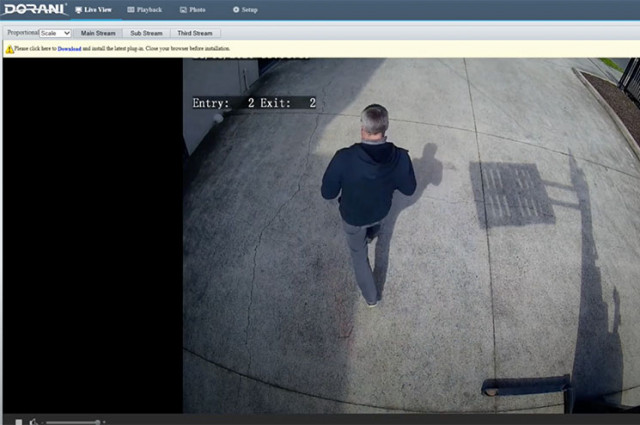Click the Dorani logo
This screenshot has height=425, width=640.
(x=34, y=9)
